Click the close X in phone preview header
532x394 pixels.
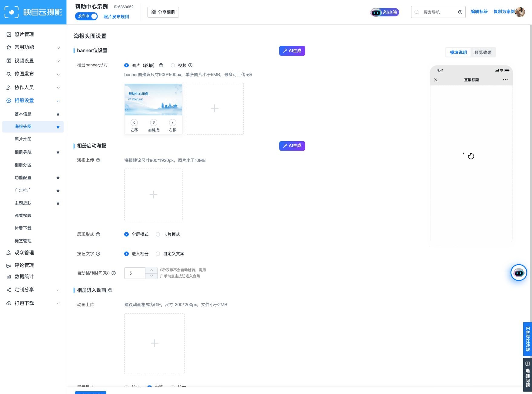point(436,80)
